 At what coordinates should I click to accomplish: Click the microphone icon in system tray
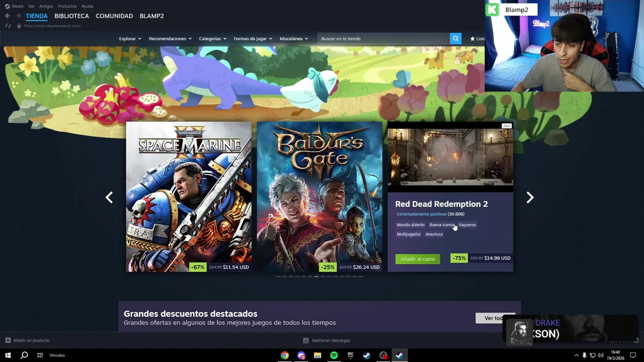(584, 355)
